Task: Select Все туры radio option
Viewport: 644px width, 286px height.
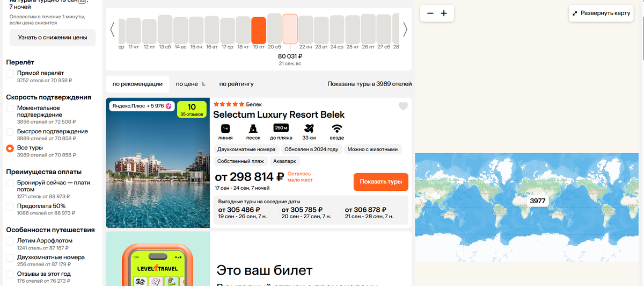Action: [10, 148]
